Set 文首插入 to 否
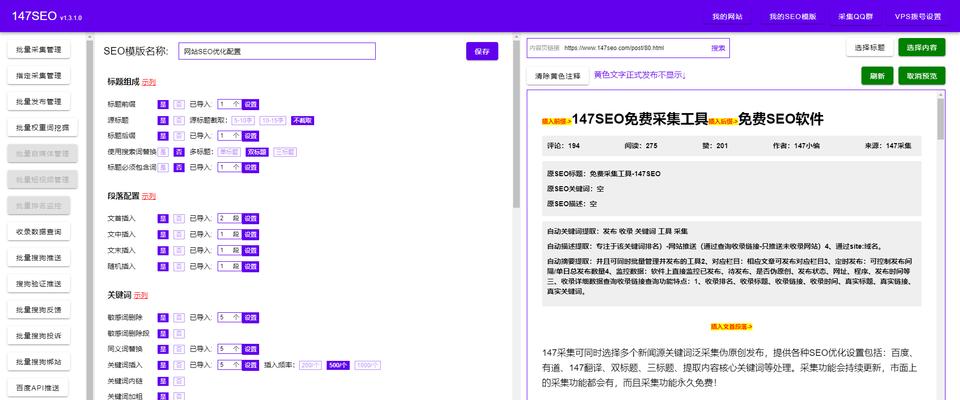Viewport: 960px width, 400px height. click(x=179, y=218)
